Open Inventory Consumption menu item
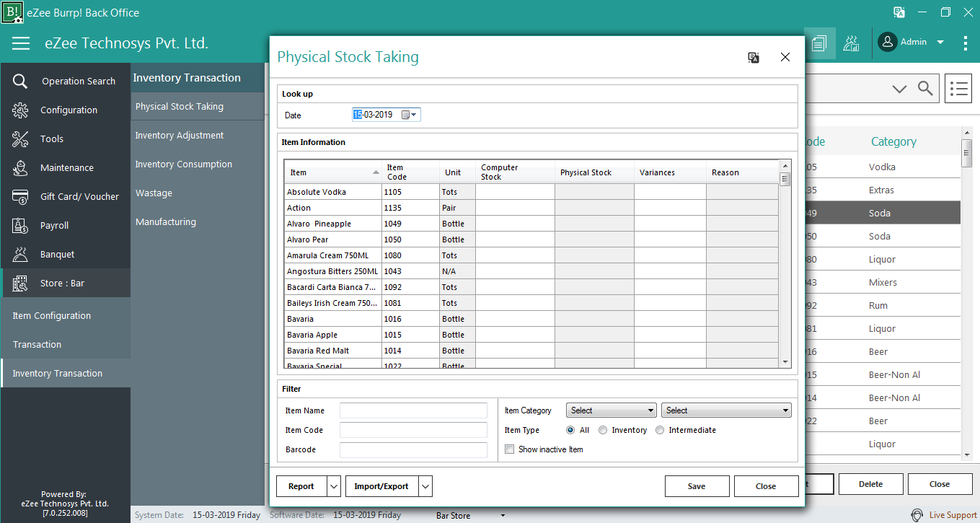 198,164
